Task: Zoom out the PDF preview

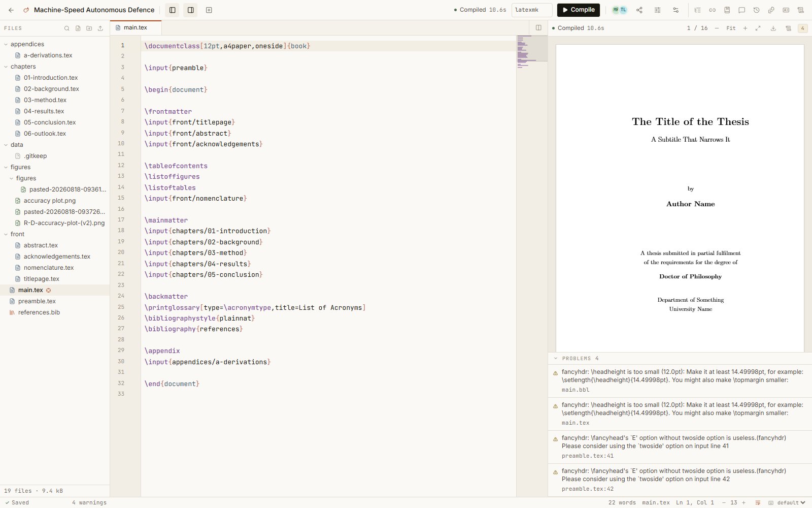Action: tap(717, 28)
